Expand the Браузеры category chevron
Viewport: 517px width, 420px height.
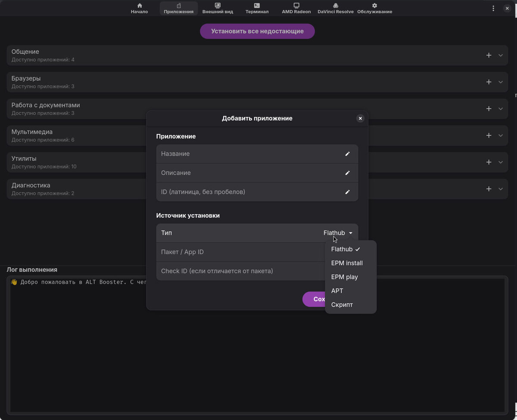[x=501, y=82]
